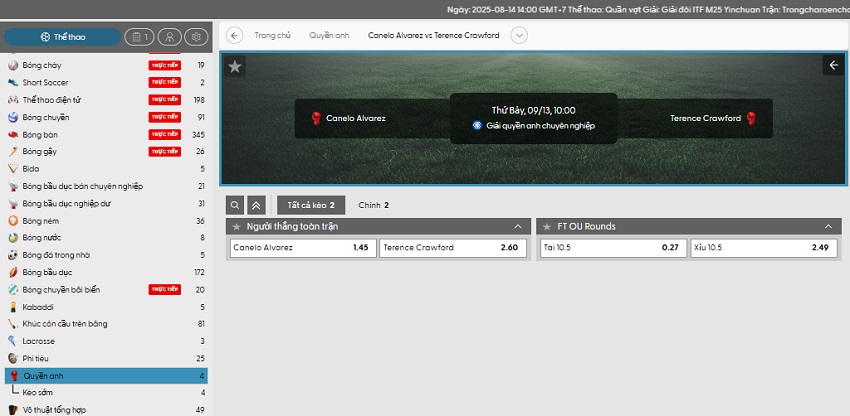Click Bóng chuyền bãi biển 'TRỰC TIẾP' badge
The image size is (850, 416).
click(x=165, y=290)
